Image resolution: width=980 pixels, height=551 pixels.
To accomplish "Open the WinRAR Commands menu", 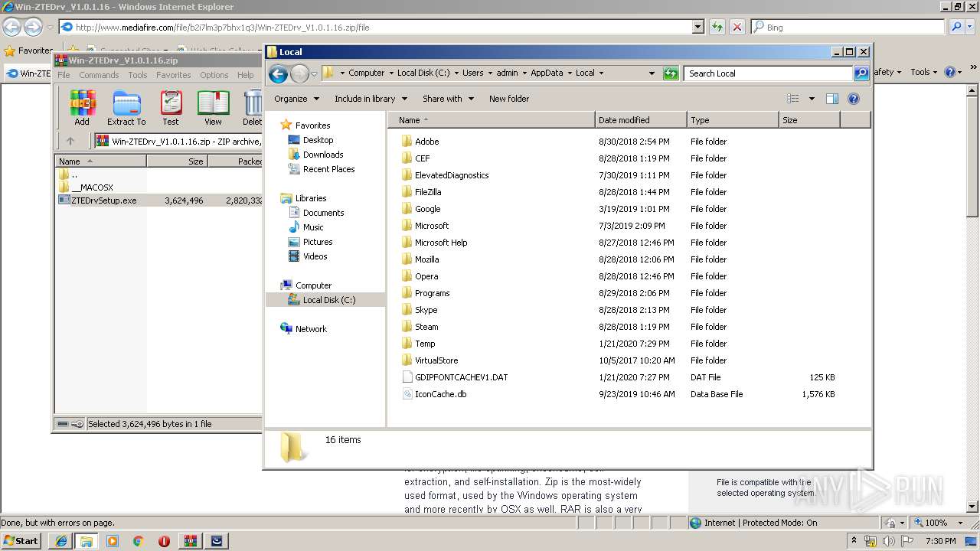I will [99, 75].
